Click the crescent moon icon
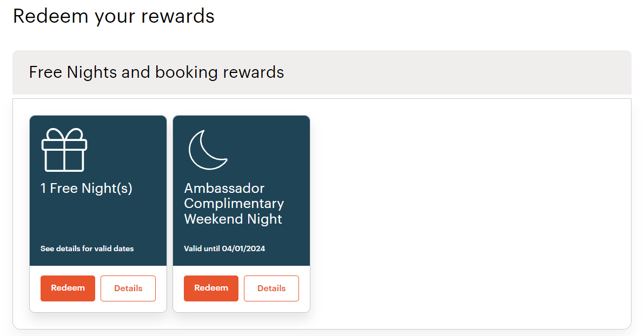The height and width of the screenshot is (336, 644). [x=208, y=150]
